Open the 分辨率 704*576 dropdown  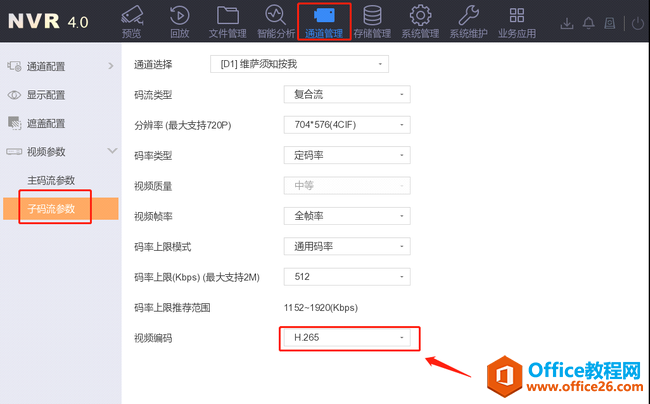347,125
